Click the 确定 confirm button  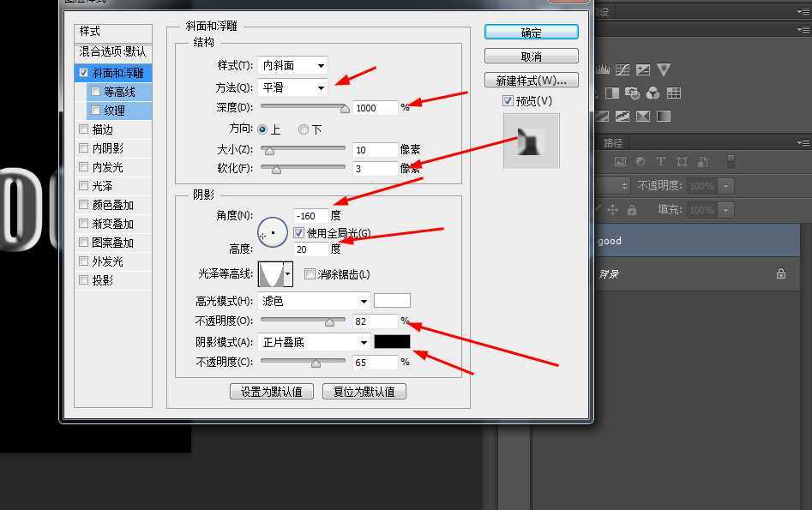531,31
